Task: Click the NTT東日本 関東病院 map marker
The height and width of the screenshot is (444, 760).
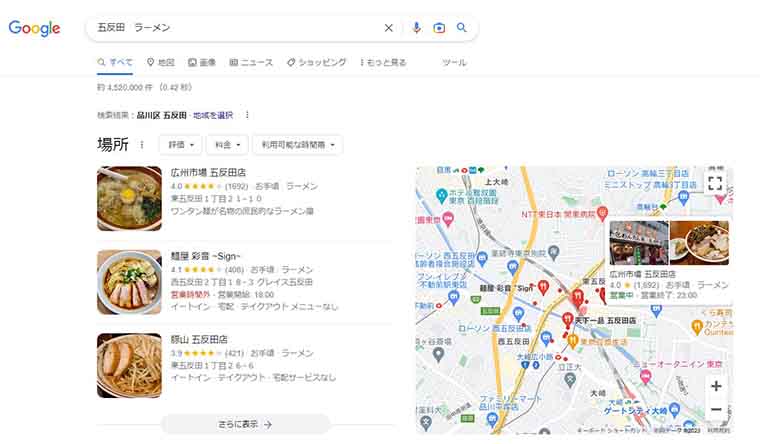Action: coord(602,212)
